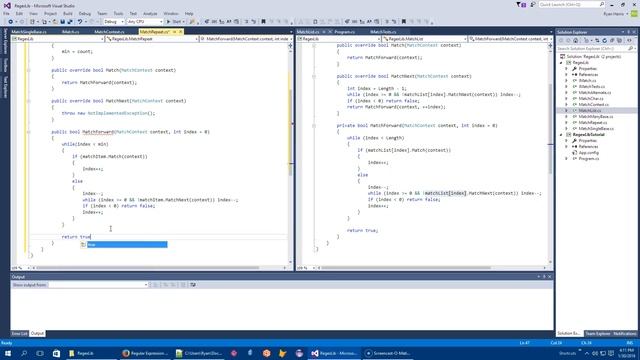Open the Any CPU platform dropdown
640x360 pixels.
click(144, 22)
